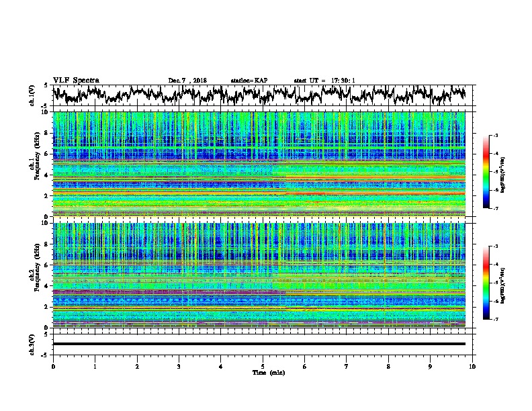Screen dimensions: 532x411
Task: Click time axis tick label "5"
Action: (x=263, y=367)
